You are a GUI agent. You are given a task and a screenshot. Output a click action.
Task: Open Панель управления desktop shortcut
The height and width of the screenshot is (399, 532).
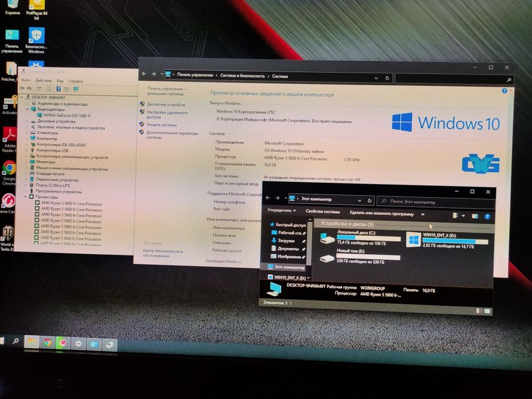pos(12,42)
